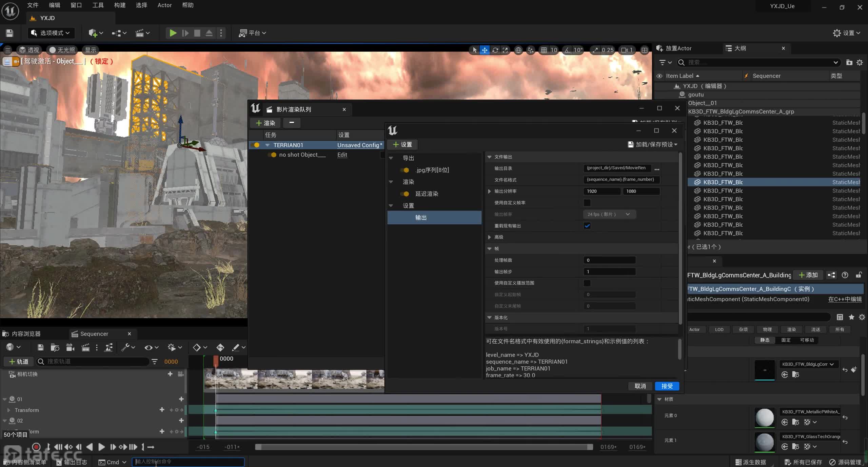This screenshot has height=467, width=868.
Task: Open the add Blueprint/script icon in details
Action: tap(831, 275)
